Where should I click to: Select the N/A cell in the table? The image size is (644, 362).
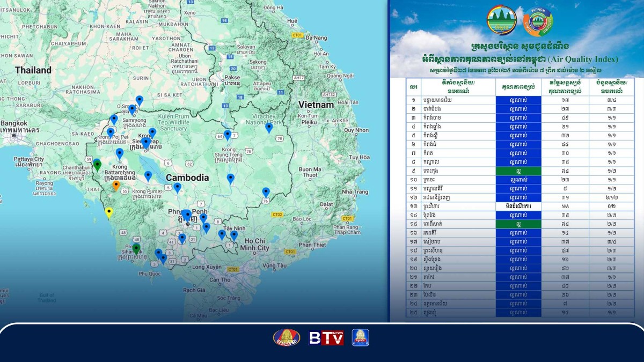[565, 206]
